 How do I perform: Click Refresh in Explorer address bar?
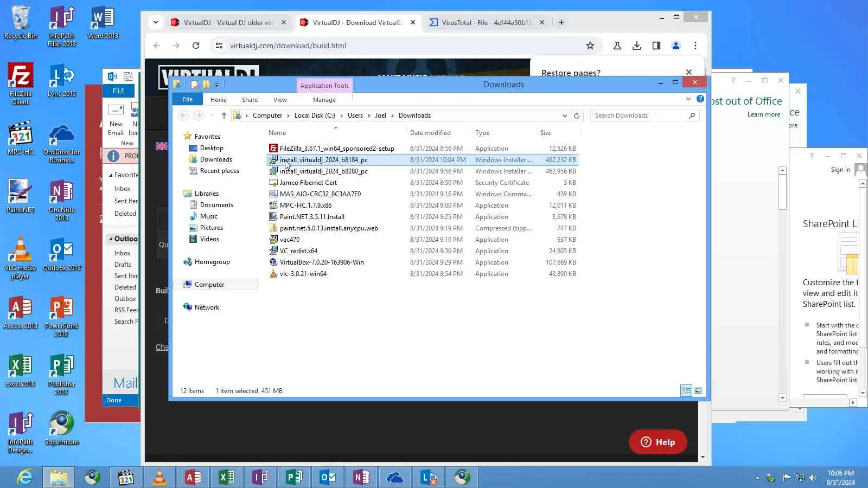click(x=577, y=115)
